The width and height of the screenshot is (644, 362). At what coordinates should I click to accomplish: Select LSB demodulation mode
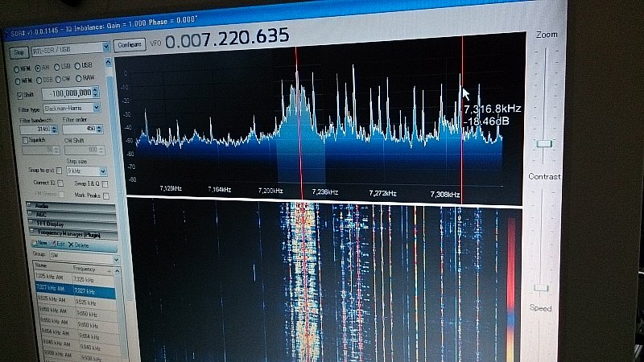(x=56, y=67)
